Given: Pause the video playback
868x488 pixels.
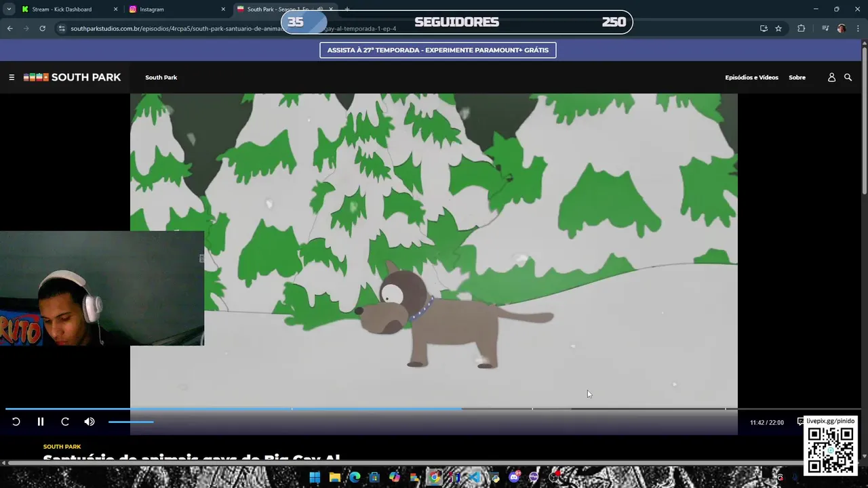Looking at the screenshot, I should pos(41,422).
